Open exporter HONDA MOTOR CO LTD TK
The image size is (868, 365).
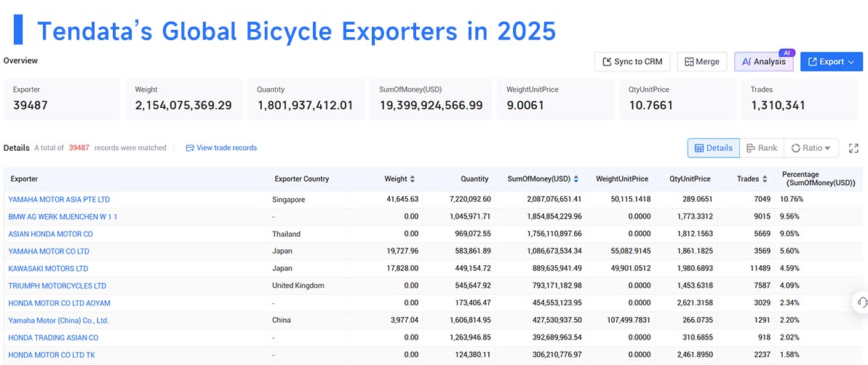pyautogui.click(x=52, y=355)
